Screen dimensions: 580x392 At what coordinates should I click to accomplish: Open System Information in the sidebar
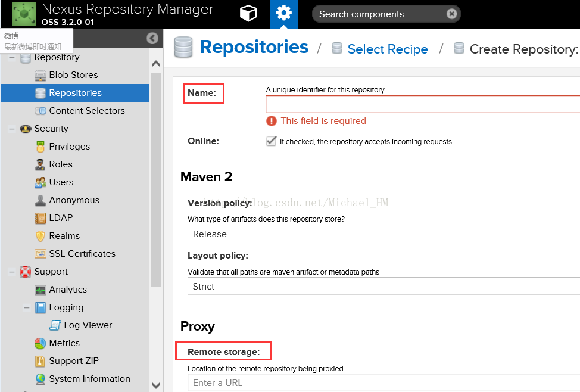(89, 379)
